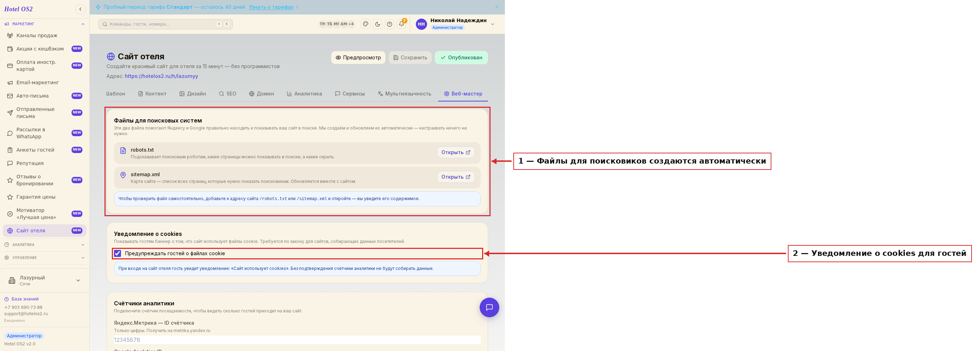Click the Hotel OS2 logo
Viewport: 980px width, 351px height.
(18, 9)
